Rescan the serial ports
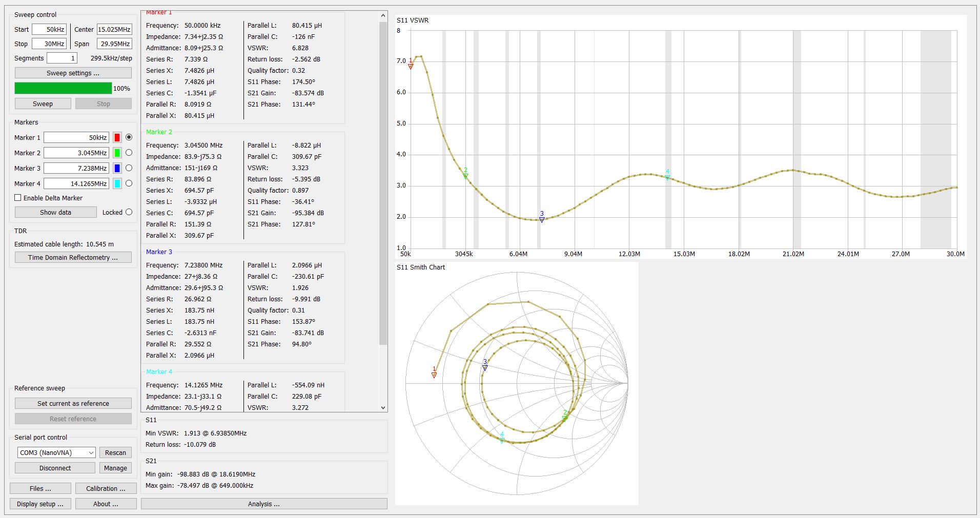Image resolution: width=980 pixels, height=518 pixels. point(115,452)
